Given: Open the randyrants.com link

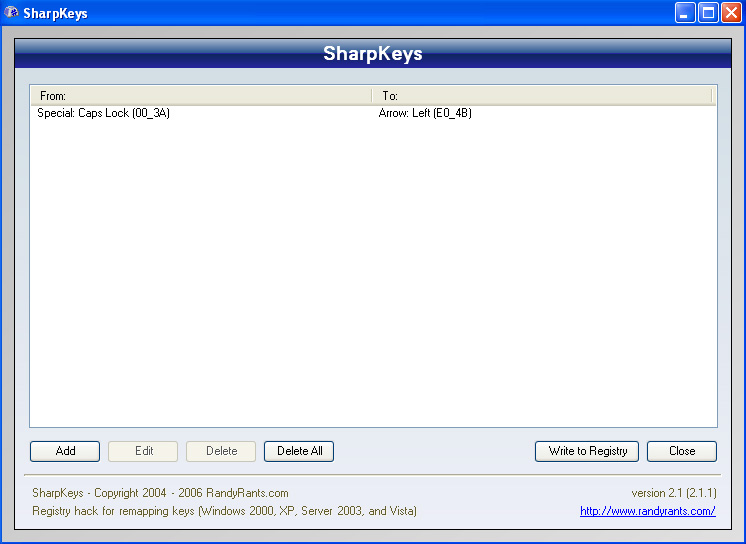Looking at the screenshot, I should click(x=648, y=511).
